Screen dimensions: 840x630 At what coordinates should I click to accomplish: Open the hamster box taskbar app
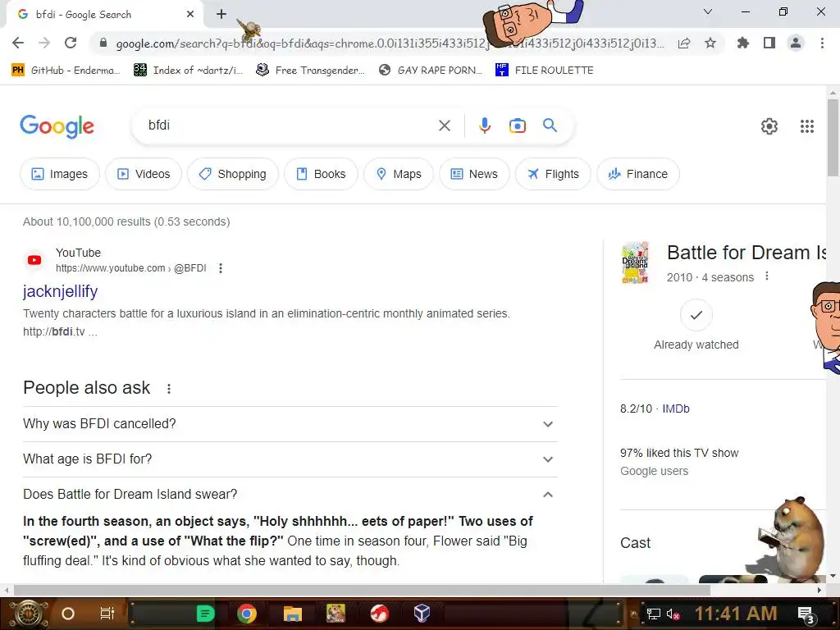pos(336,614)
